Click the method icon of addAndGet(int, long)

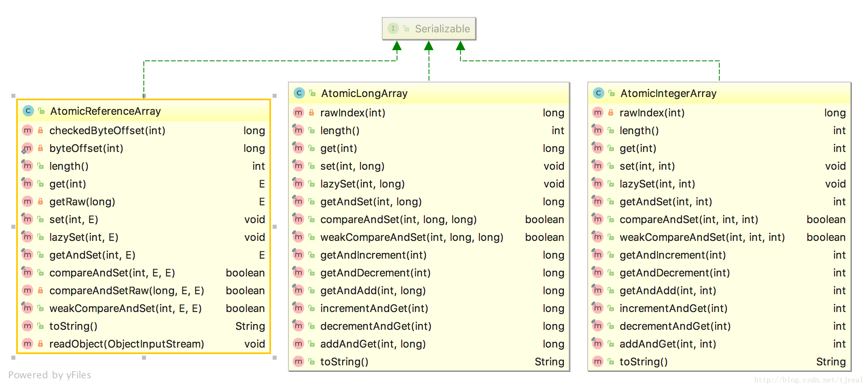pos(299,344)
